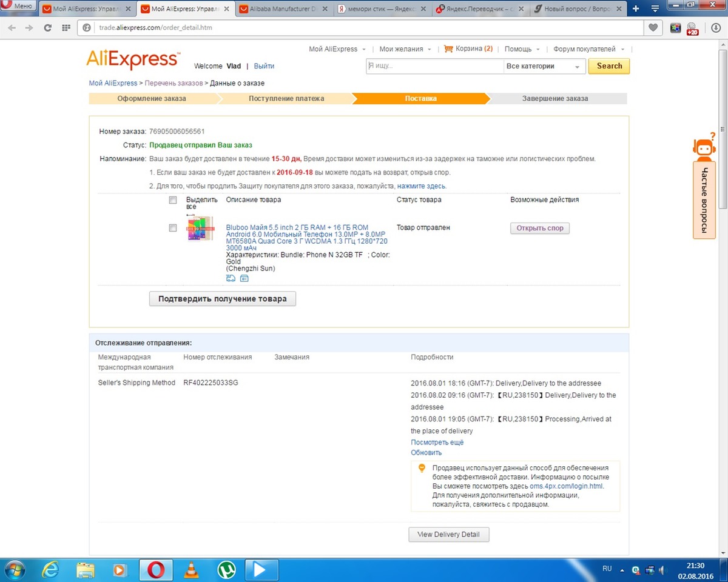Click the site info icon in address bar

(x=86, y=28)
